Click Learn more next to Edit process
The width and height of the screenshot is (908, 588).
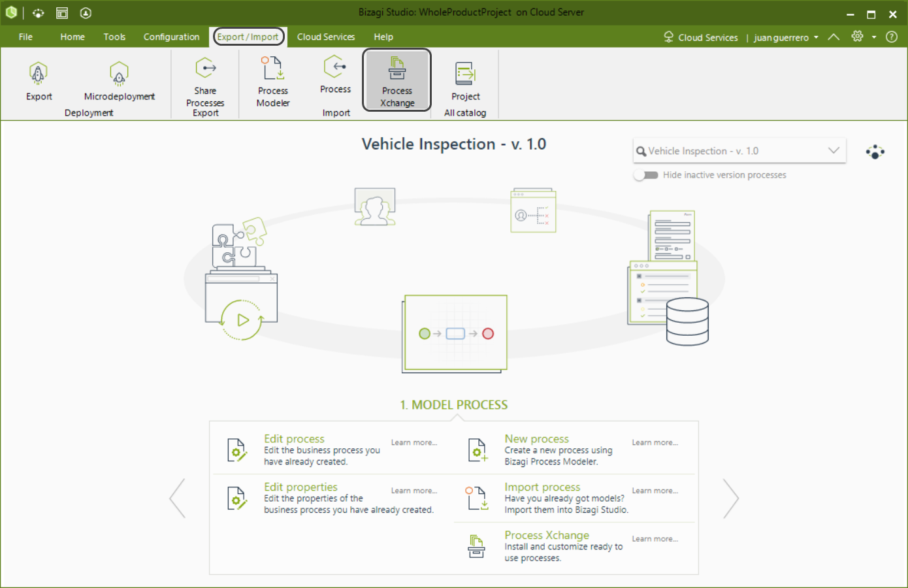click(x=414, y=443)
